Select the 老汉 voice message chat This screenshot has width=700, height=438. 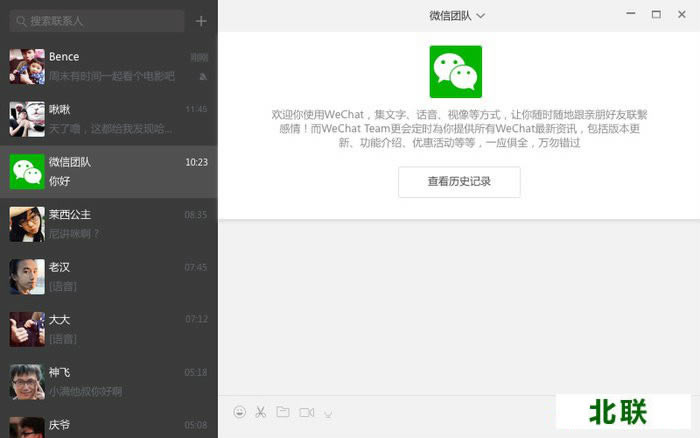(x=108, y=277)
